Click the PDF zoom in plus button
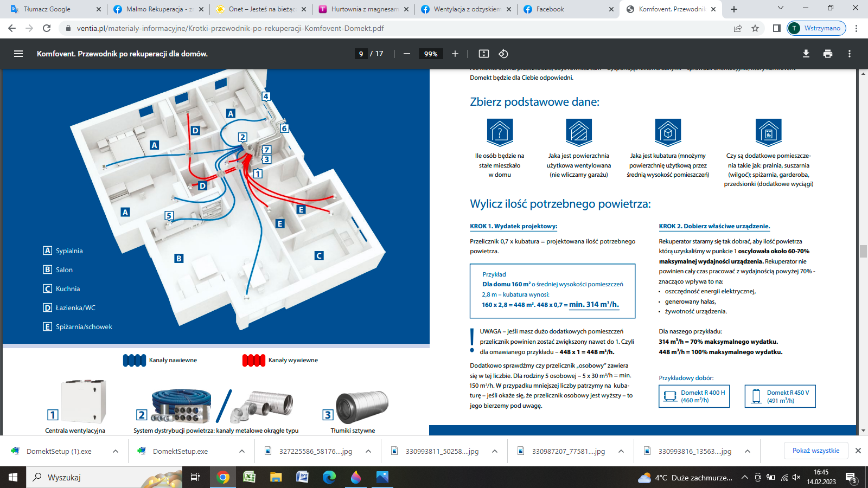Screen dimensions: 868x488 click(455, 54)
